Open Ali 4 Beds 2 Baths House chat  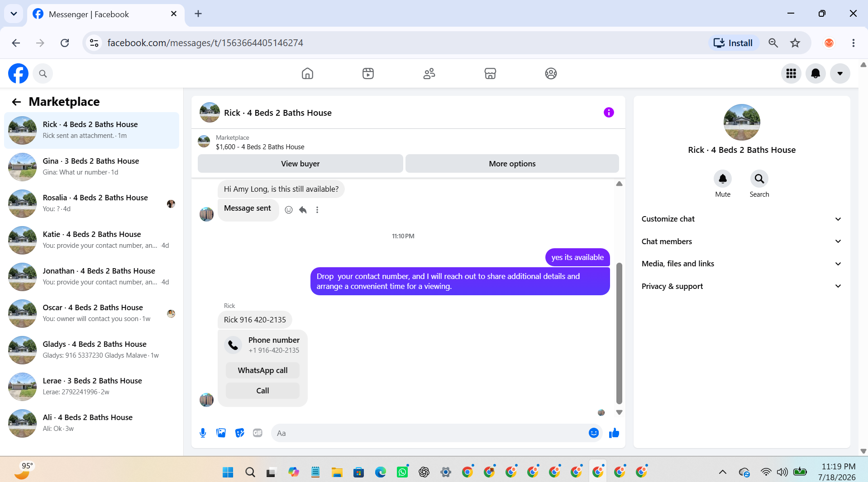point(92,423)
